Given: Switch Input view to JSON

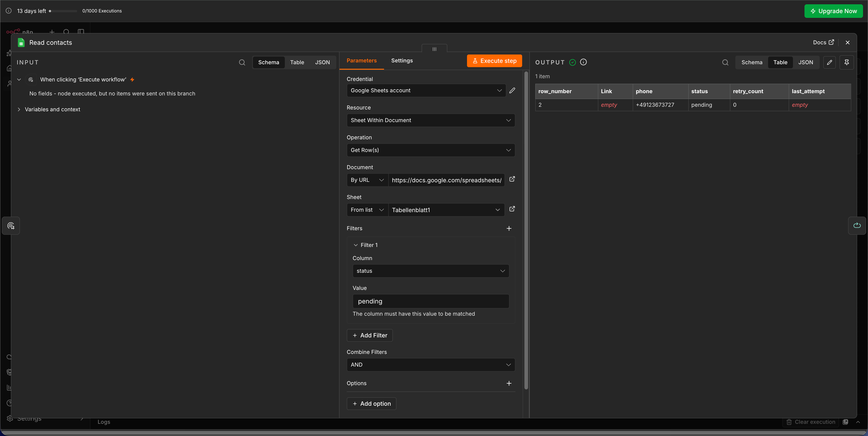Looking at the screenshot, I should click(x=323, y=62).
